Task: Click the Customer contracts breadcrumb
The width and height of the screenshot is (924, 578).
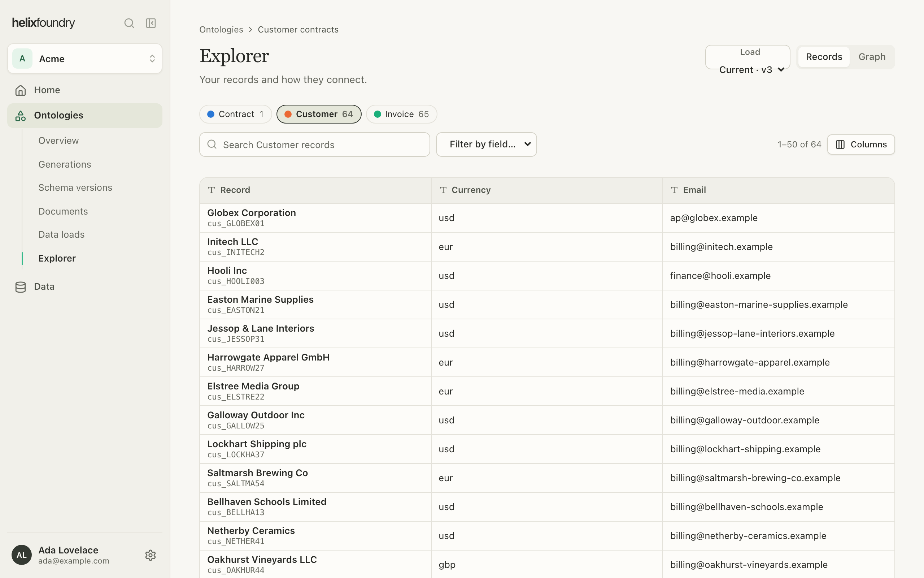Action: 298,30
